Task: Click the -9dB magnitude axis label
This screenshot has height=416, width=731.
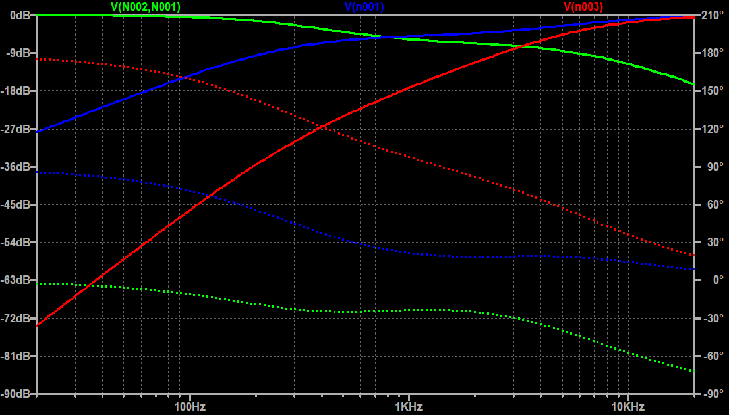Action: (19, 53)
